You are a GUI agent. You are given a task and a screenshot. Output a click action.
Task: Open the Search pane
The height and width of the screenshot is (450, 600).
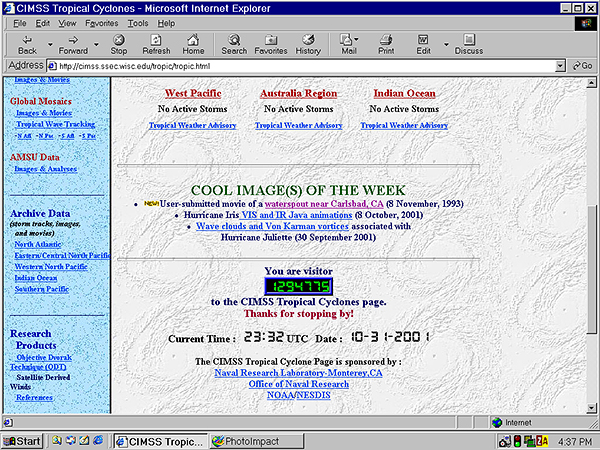tap(234, 42)
